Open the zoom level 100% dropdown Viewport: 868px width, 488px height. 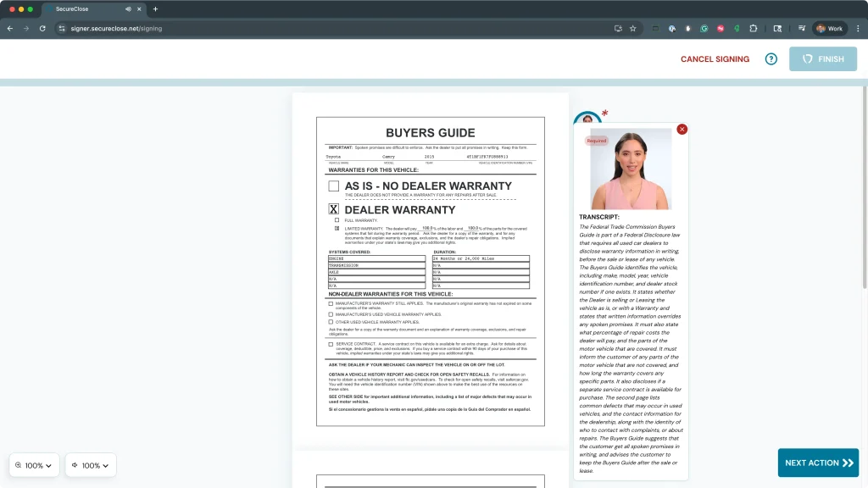coord(34,465)
